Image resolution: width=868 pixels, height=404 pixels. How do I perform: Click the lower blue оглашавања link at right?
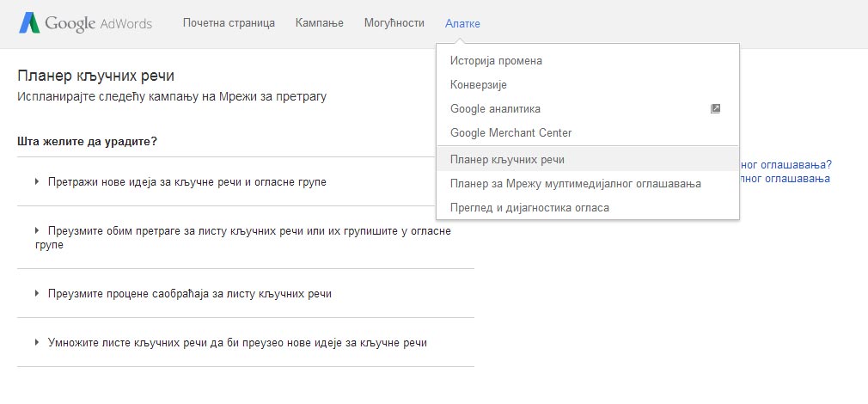785,178
